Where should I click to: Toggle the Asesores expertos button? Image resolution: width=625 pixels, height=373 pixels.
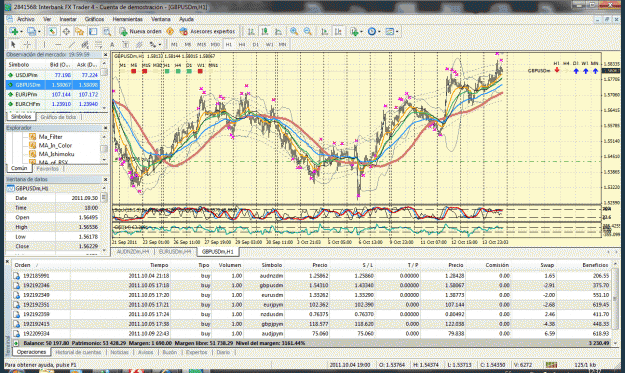coord(207,31)
